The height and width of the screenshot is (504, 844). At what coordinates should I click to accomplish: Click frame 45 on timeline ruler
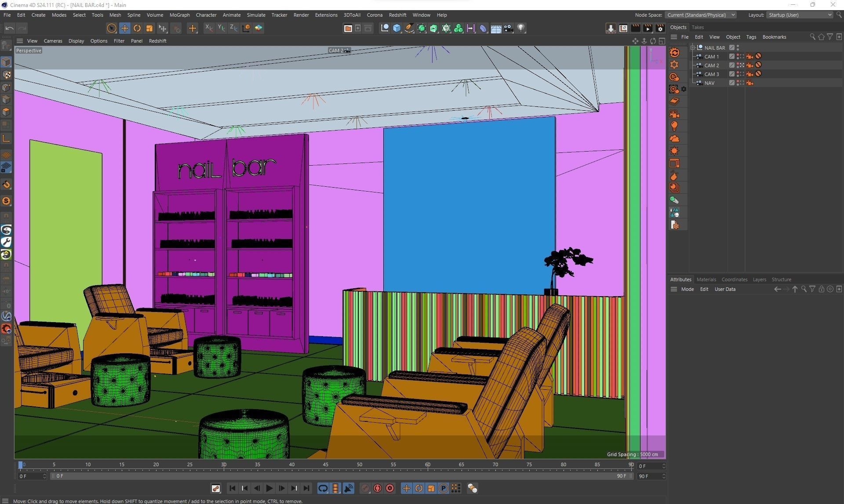click(x=325, y=464)
